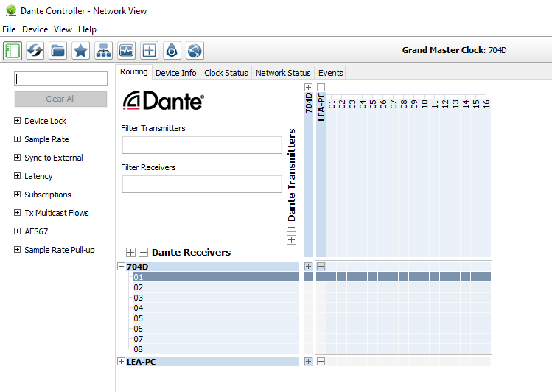Image resolution: width=552 pixels, height=392 pixels.
Task: Click the Filter Transmitters text field
Action: tap(201, 144)
